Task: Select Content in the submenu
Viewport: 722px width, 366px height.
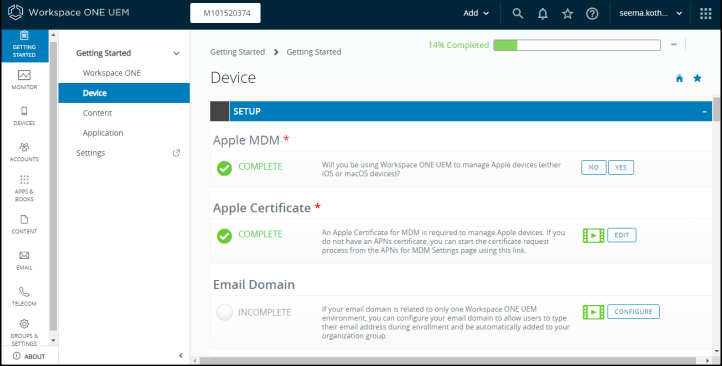Action: 97,113
